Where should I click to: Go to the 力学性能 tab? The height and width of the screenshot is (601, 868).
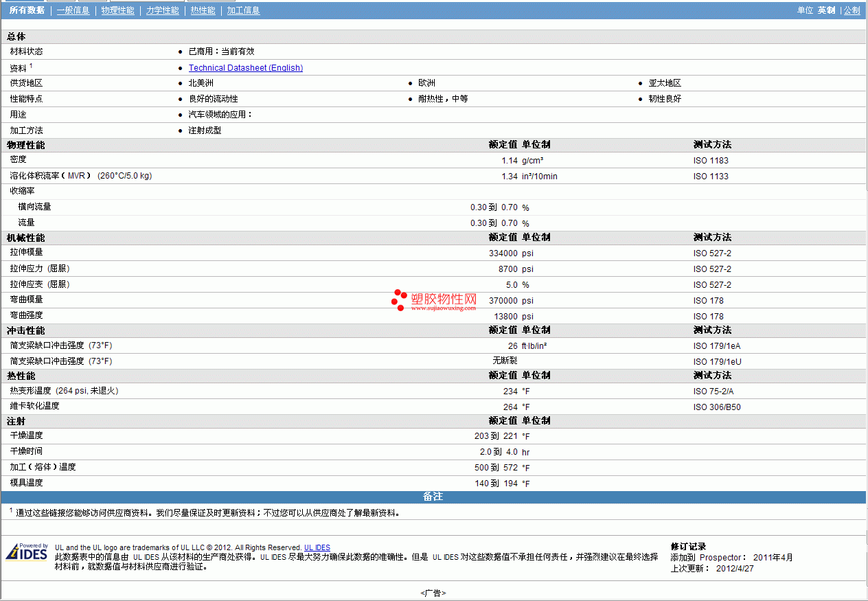coord(162,10)
